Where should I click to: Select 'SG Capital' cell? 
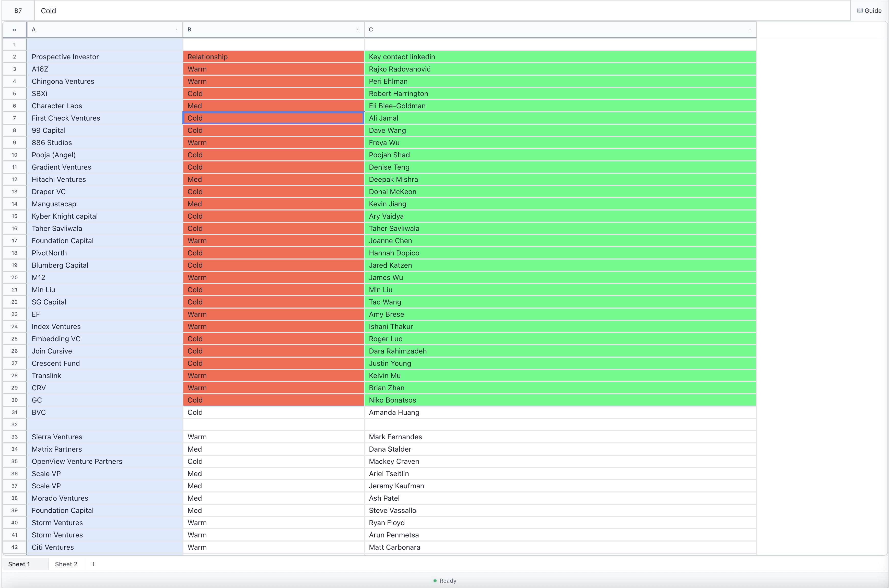[x=105, y=302]
